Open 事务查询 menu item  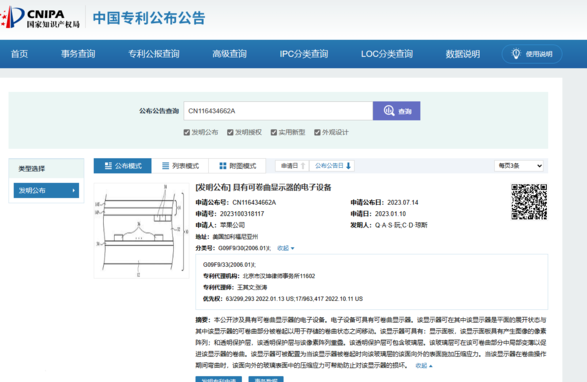click(78, 54)
